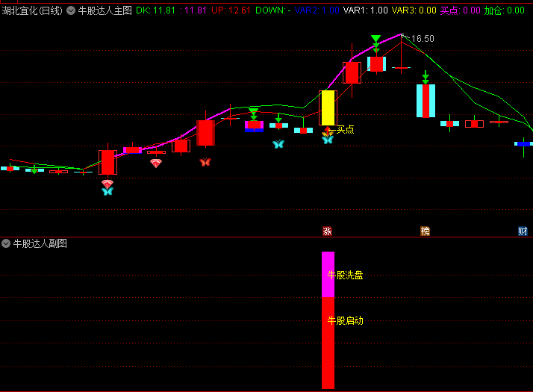This screenshot has height=392, width=533.
Task: Click the 牛股启动 label
Action: click(x=345, y=320)
